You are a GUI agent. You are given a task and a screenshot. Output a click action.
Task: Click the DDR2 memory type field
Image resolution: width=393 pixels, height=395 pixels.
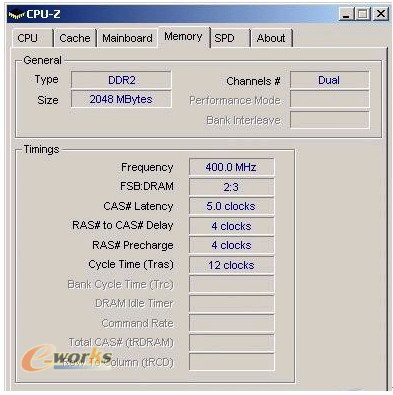click(121, 80)
